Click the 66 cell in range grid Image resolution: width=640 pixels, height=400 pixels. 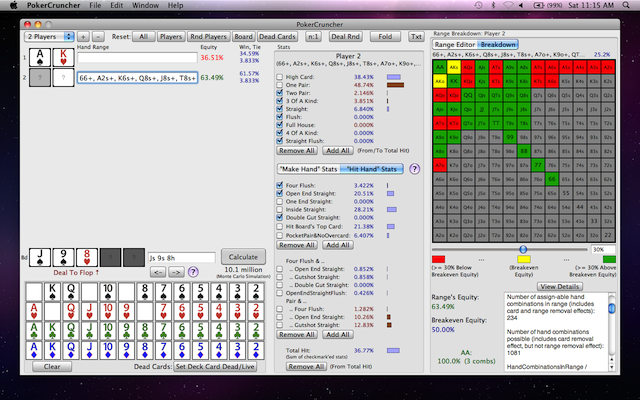click(552, 178)
